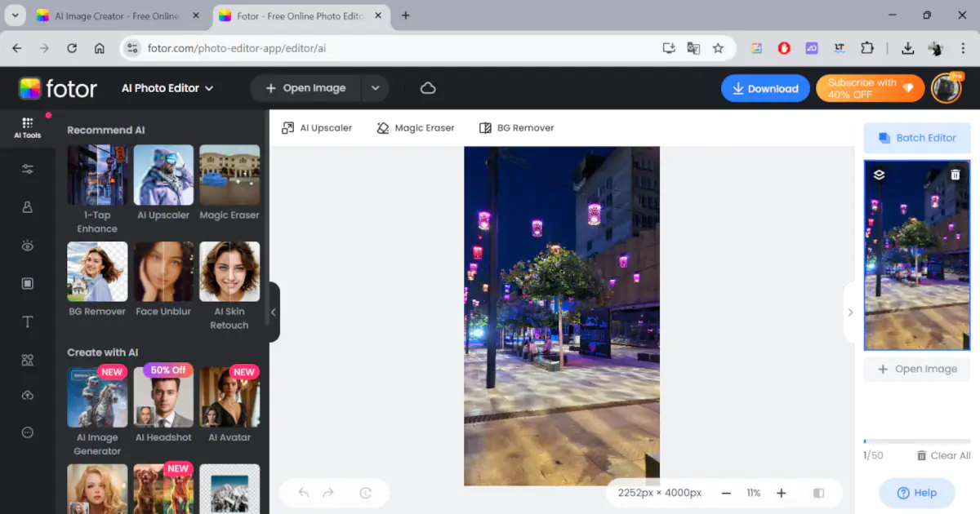Open the Batch Editor

917,138
